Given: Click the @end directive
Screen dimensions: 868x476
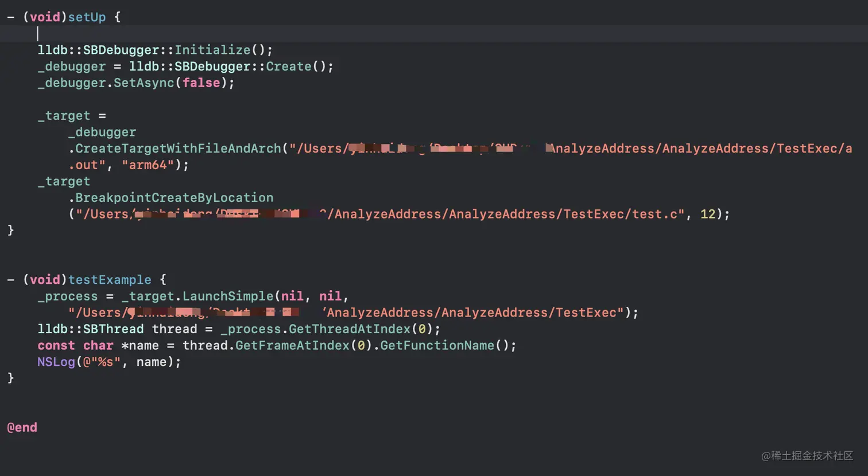Looking at the screenshot, I should 22,428.
